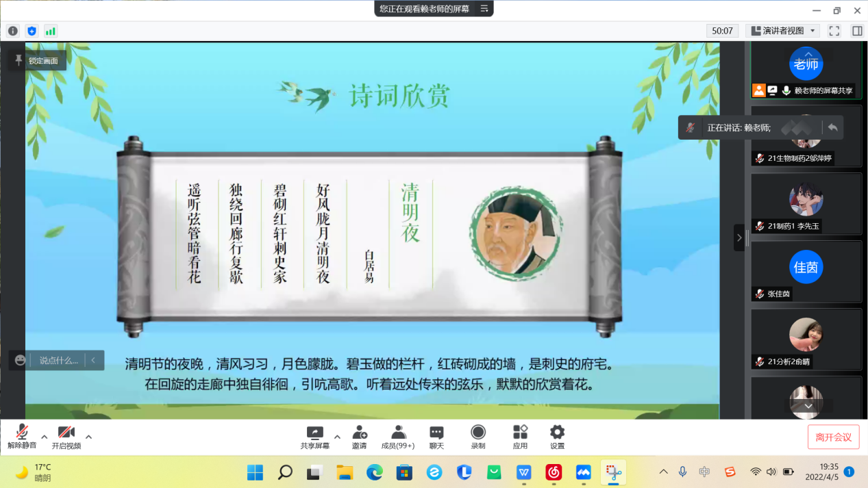This screenshot has width=868, height=488.
Task: Unmute the microphone (解除静音)
Action: click(22, 437)
